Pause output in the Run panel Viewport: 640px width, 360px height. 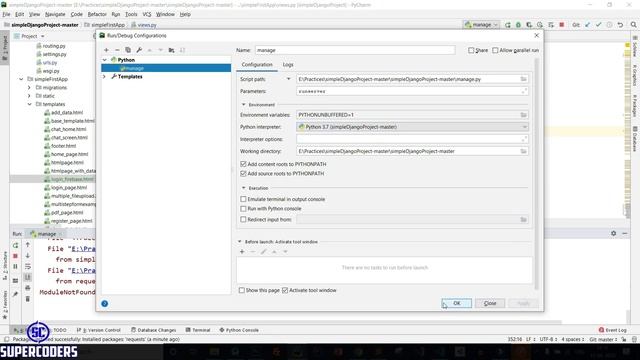(x=16, y=267)
